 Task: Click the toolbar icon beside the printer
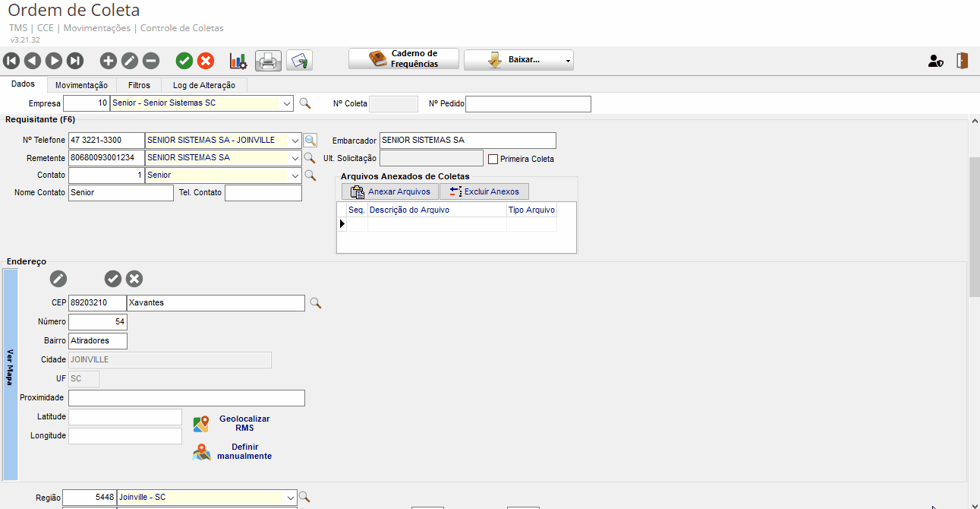click(300, 60)
